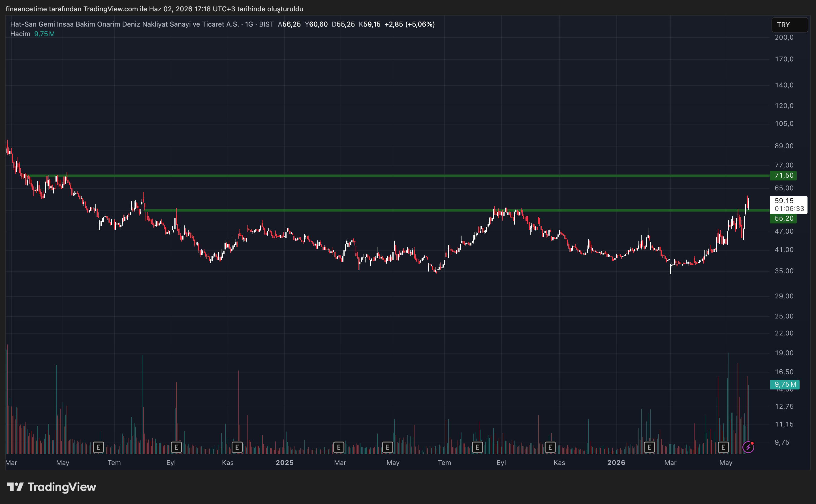Click the first earnings E marker after May 2024
Viewport: 816px width, 504px height.
coord(98,447)
